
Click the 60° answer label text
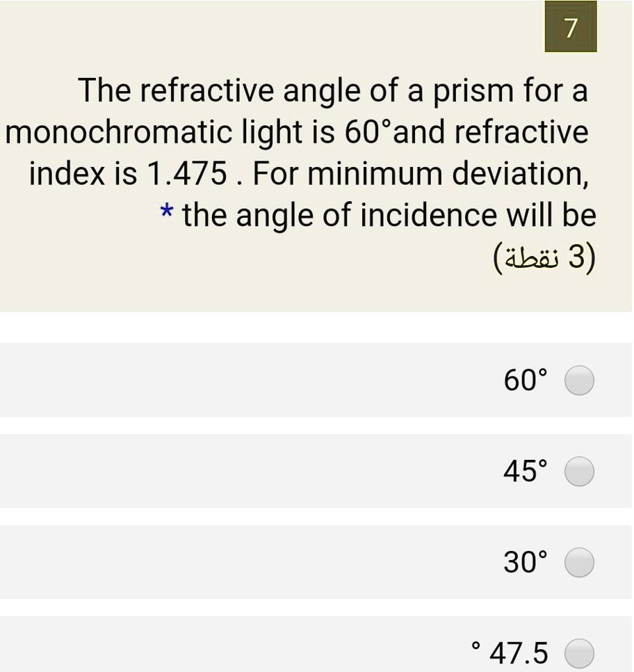coord(523,381)
